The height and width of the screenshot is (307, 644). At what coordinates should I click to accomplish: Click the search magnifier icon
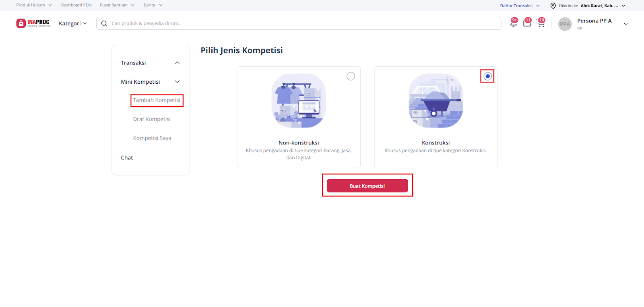coord(104,23)
